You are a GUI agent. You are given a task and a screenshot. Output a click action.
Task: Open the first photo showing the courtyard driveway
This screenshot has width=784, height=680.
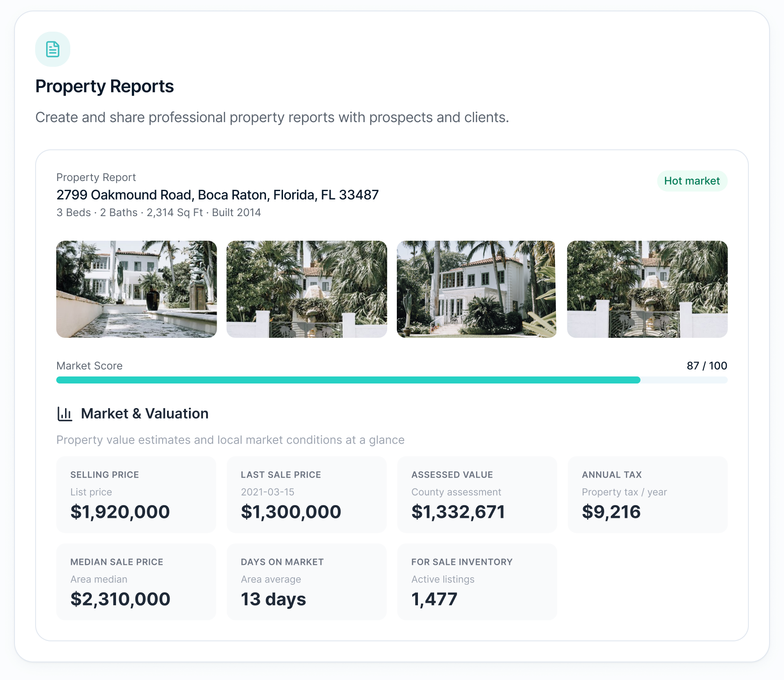137,289
